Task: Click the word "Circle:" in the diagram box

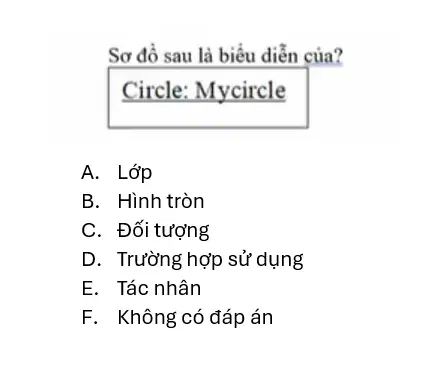Action: [x=156, y=90]
